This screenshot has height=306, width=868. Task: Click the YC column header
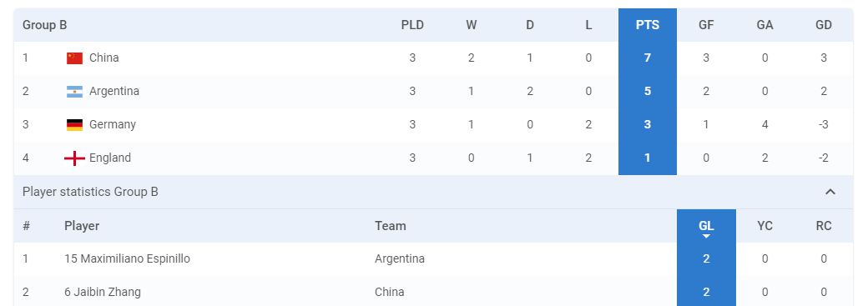[765, 226]
